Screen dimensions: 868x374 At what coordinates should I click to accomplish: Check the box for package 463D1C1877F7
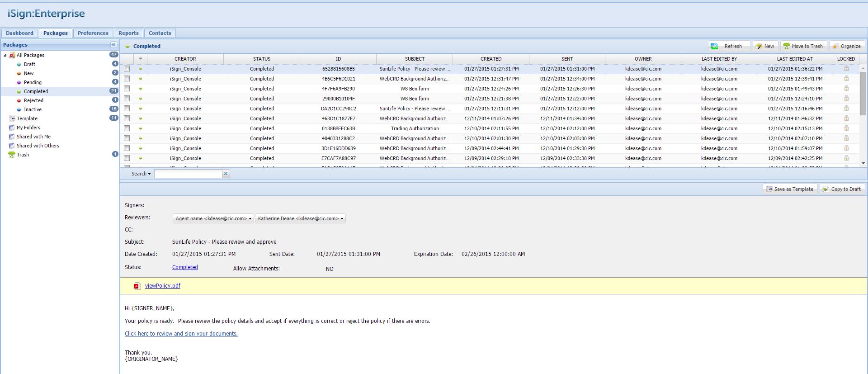point(127,118)
